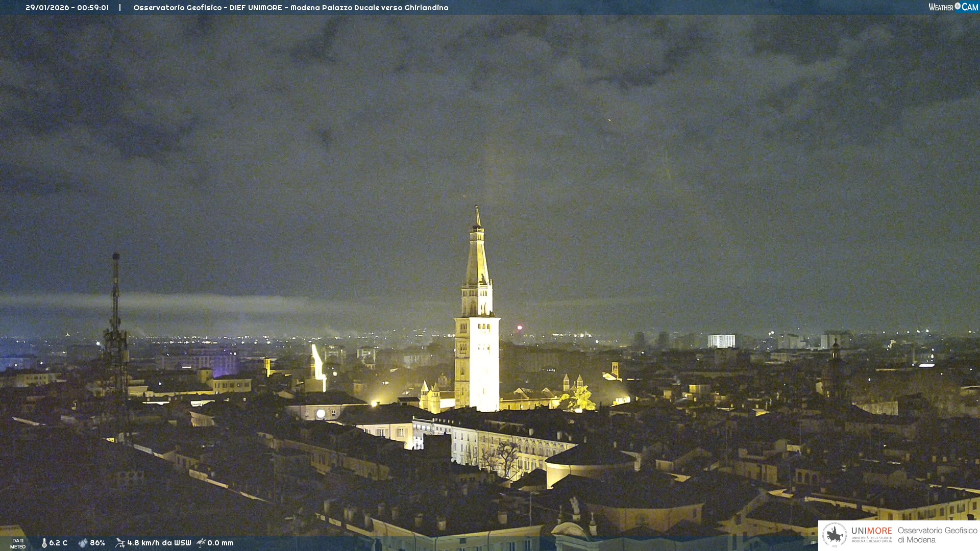Click the humidity water drops icon

pos(83,543)
